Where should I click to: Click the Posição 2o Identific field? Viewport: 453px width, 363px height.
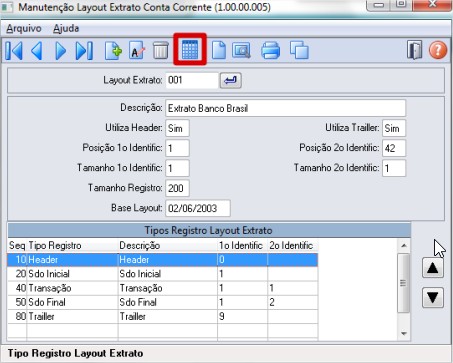(x=394, y=148)
